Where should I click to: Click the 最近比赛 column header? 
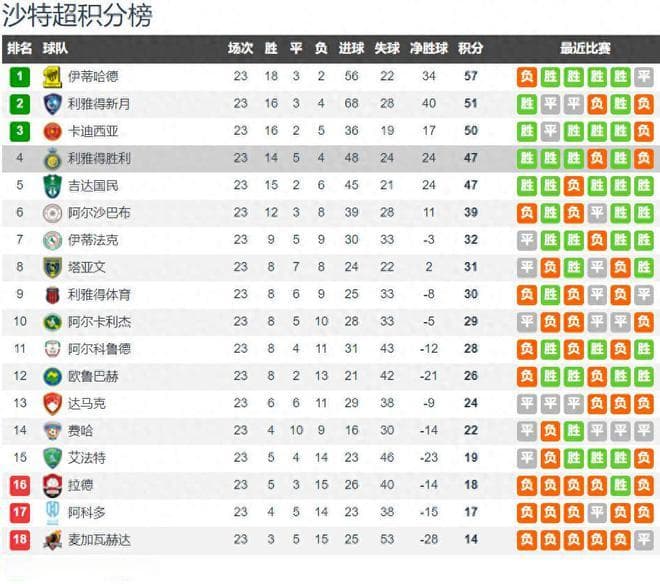tap(585, 48)
